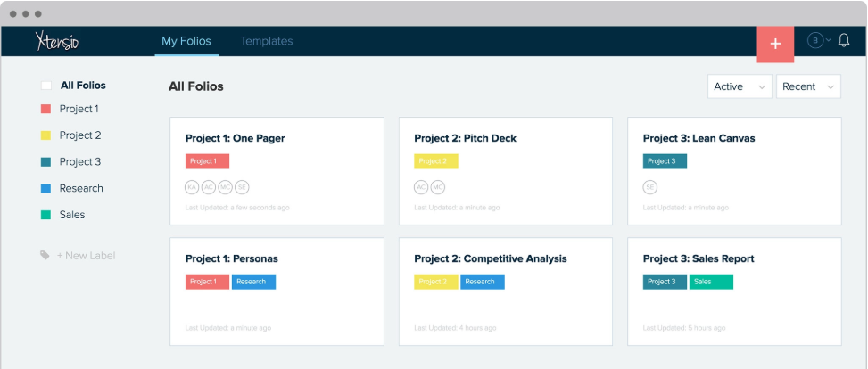
Task: Click the Sales tag on the Sales Report card
Action: 710,282
